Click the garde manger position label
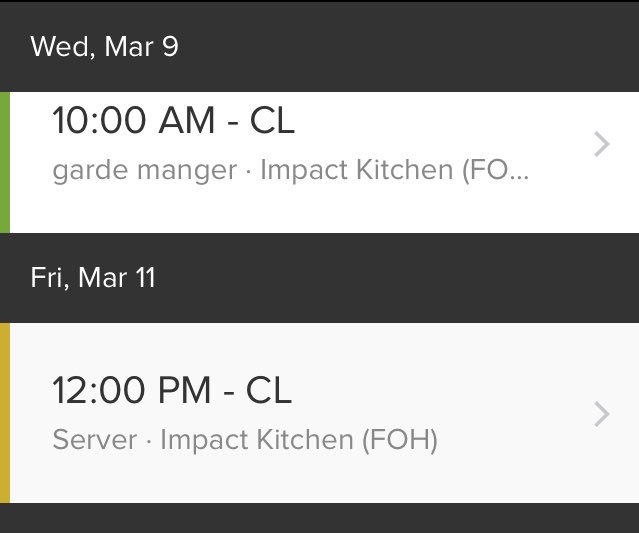This screenshot has height=533, width=639. (145, 170)
